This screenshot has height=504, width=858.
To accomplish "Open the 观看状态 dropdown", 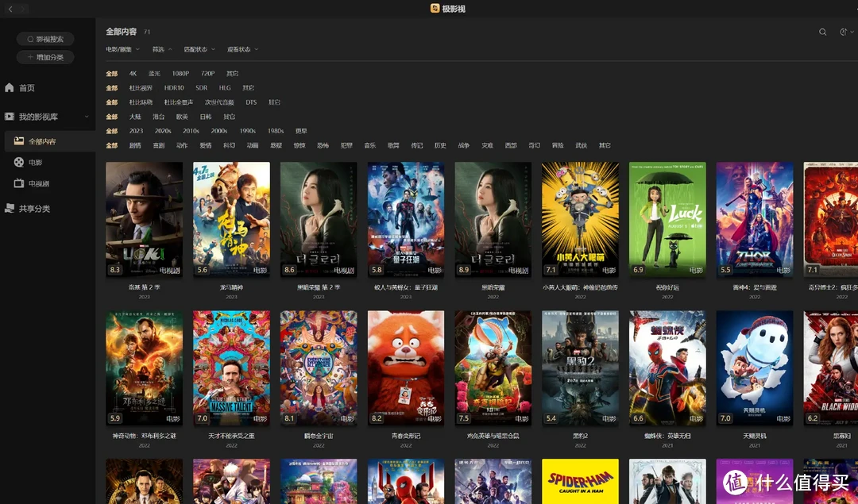I will click(242, 49).
